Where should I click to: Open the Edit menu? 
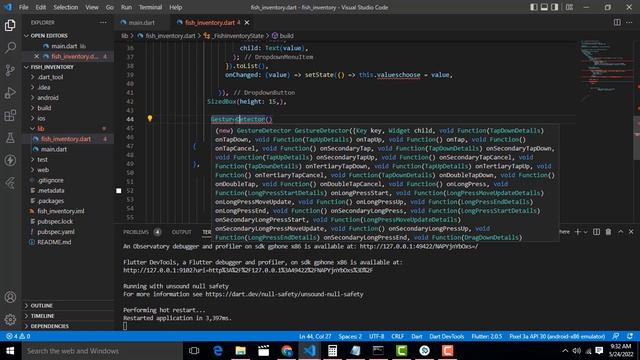pyautogui.click(x=40, y=7)
